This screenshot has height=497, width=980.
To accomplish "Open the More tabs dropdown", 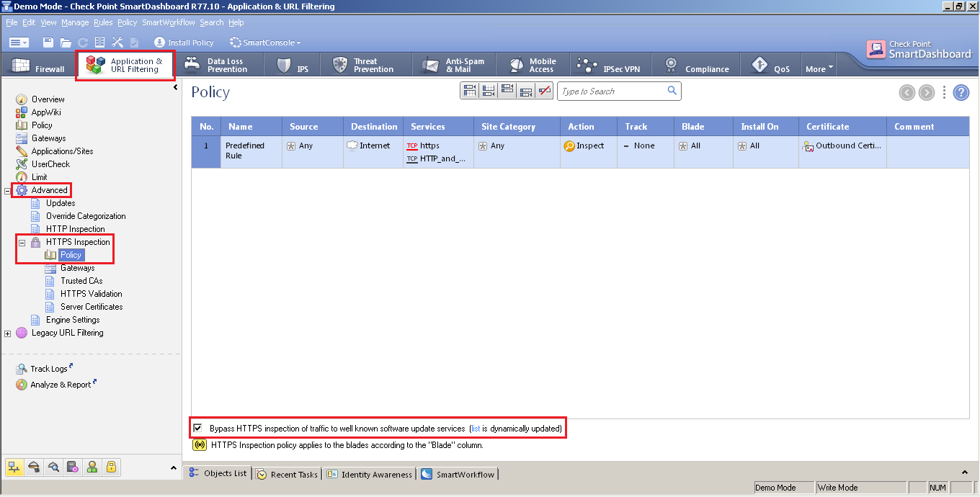I will pos(819,68).
